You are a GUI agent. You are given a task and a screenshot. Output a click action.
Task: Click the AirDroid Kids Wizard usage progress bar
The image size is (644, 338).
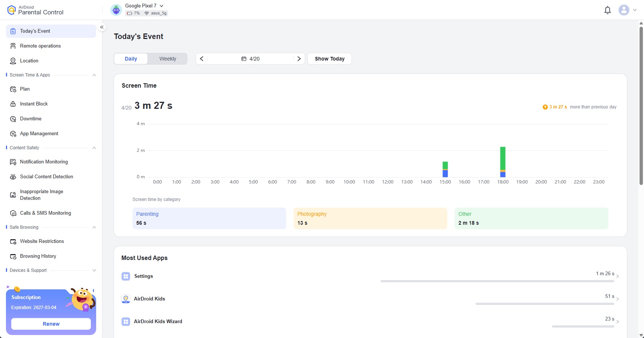click(583, 326)
